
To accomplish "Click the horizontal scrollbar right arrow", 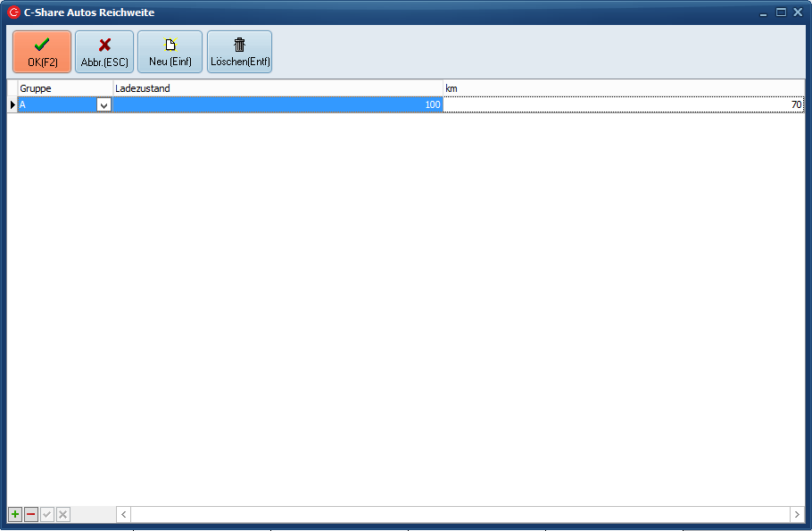I will click(x=797, y=515).
